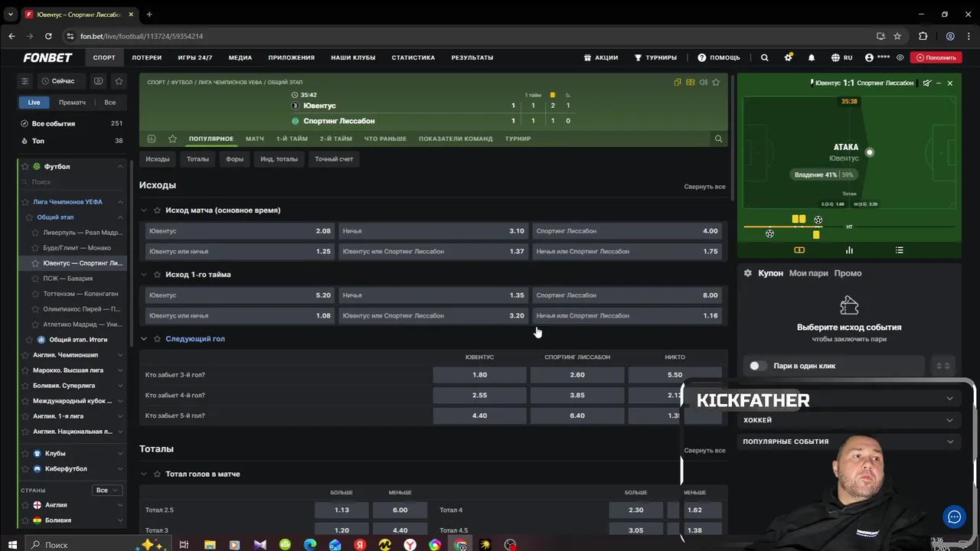Favorite Лига Чемпионов УЕФА star
The width and height of the screenshot is (980, 551).
[x=25, y=202]
